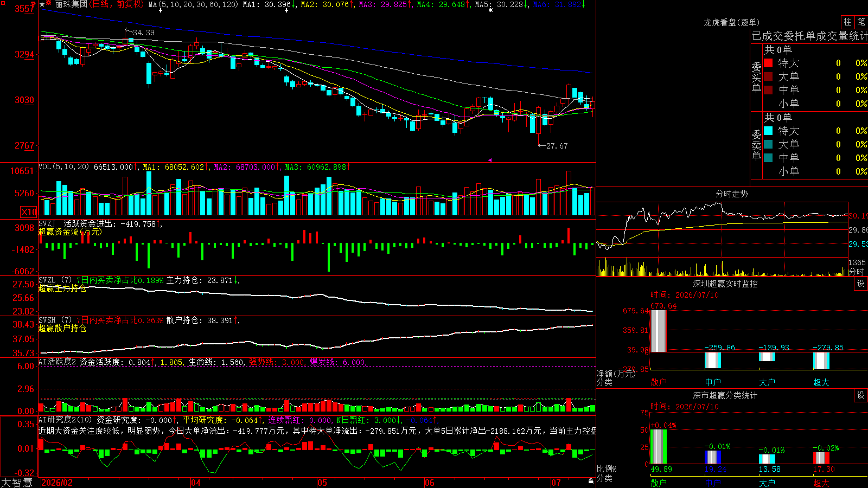868x488 pixels.
Task: Click the teal 中单 sell order swatch
Action: point(768,158)
